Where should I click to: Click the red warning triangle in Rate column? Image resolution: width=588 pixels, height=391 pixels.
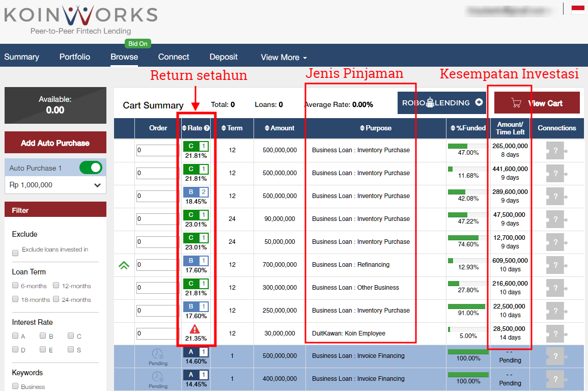[x=195, y=328]
